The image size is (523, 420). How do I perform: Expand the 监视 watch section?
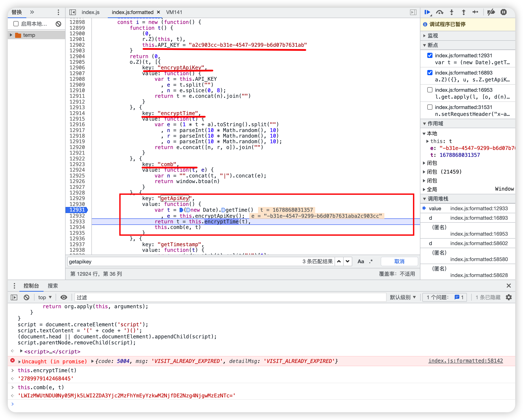pos(424,36)
